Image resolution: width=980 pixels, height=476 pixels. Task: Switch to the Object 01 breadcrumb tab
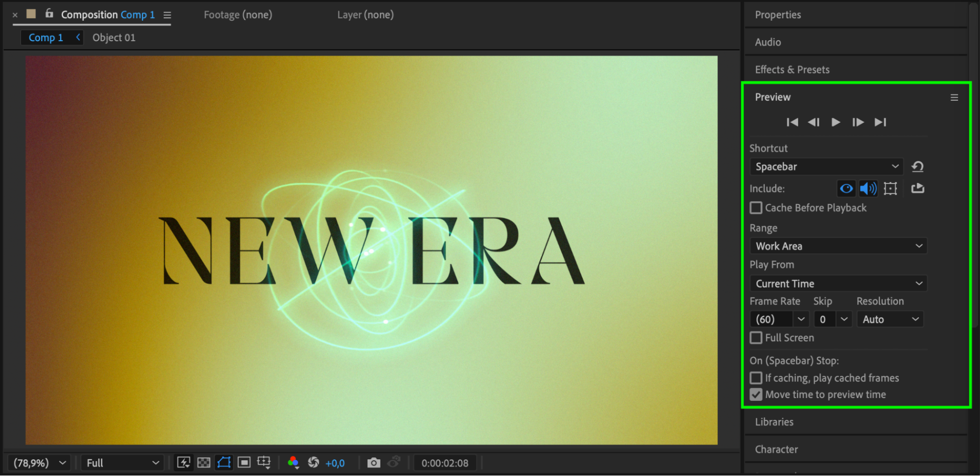tap(114, 38)
